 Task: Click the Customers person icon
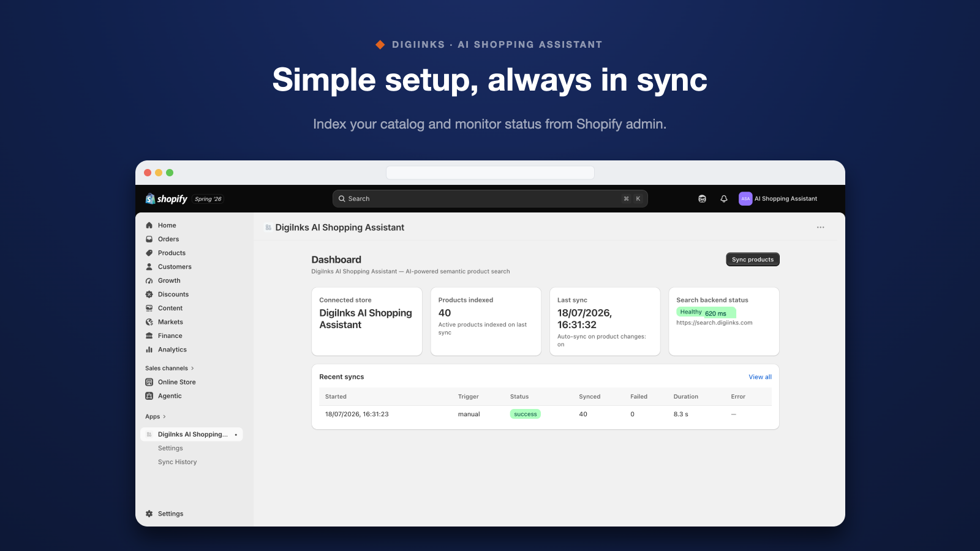pyautogui.click(x=149, y=267)
